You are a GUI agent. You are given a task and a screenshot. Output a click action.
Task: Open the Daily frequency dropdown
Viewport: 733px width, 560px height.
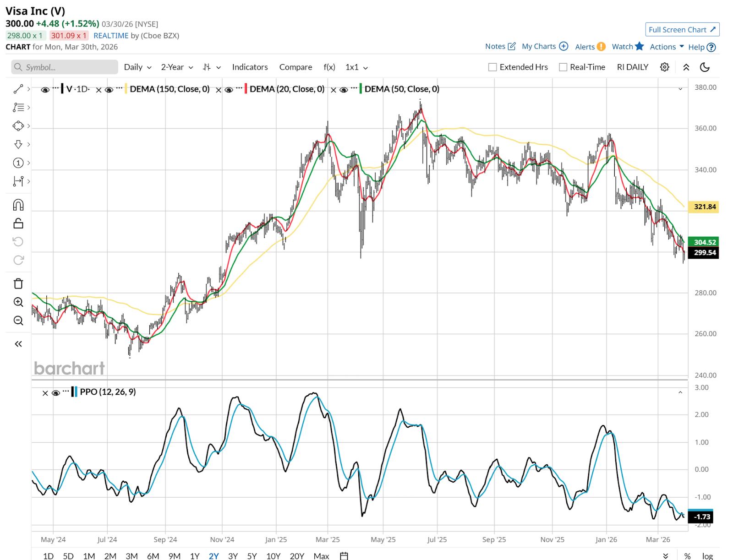[x=137, y=67]
